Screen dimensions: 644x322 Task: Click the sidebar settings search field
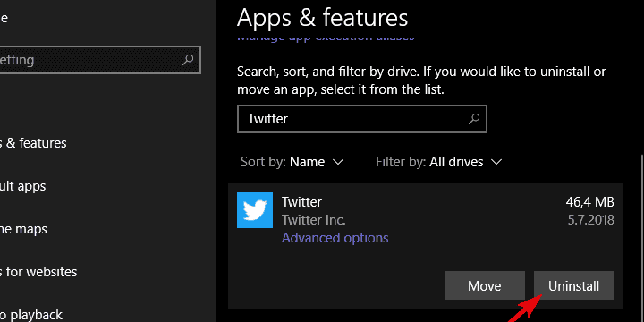100,60
